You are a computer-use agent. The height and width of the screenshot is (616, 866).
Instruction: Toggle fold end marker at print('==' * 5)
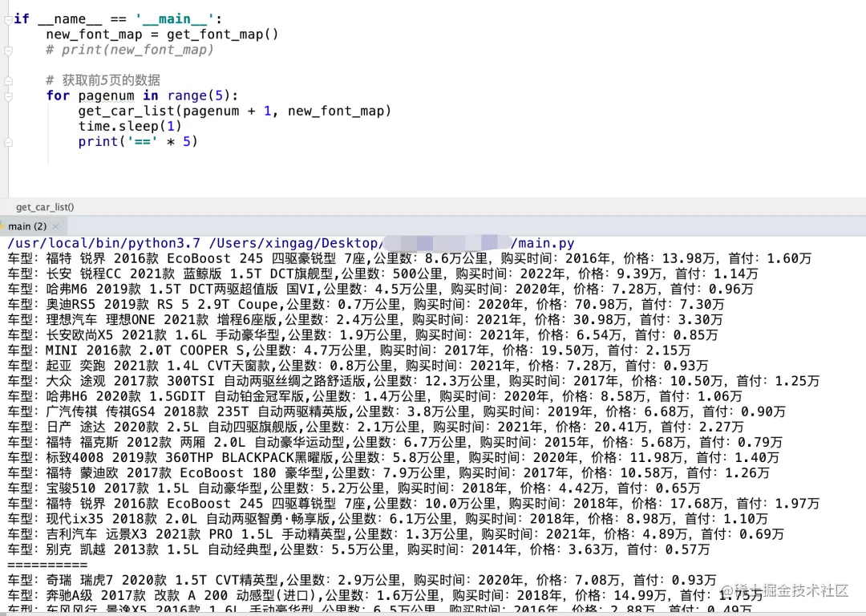click(x=8, y=142)
